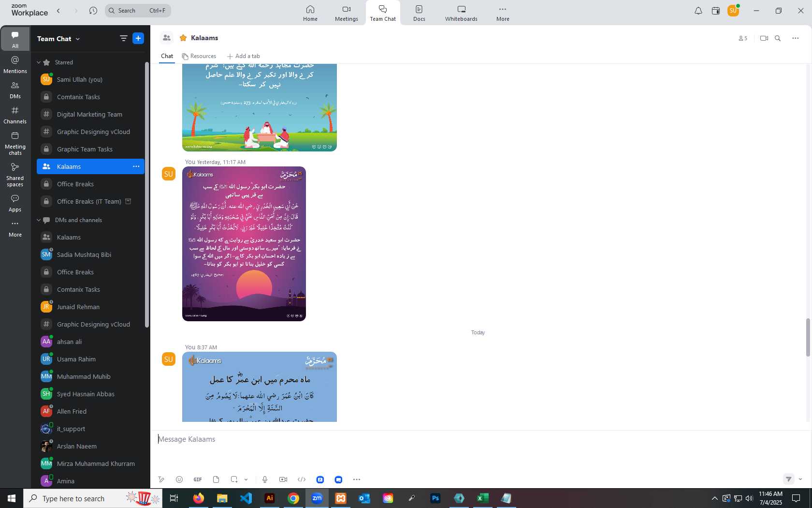Click Add a tab

pyautogui.click(x=244, y=56)
